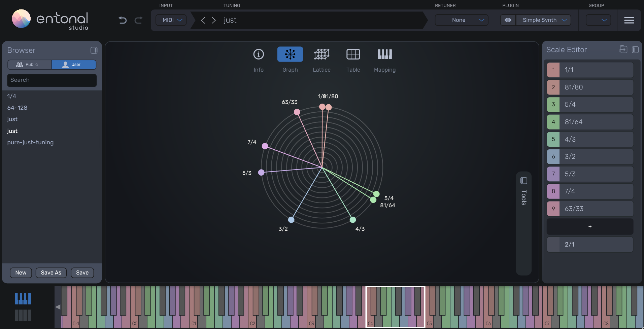
Task: Undo the last tuning change
Action: (x=122, y=20)
